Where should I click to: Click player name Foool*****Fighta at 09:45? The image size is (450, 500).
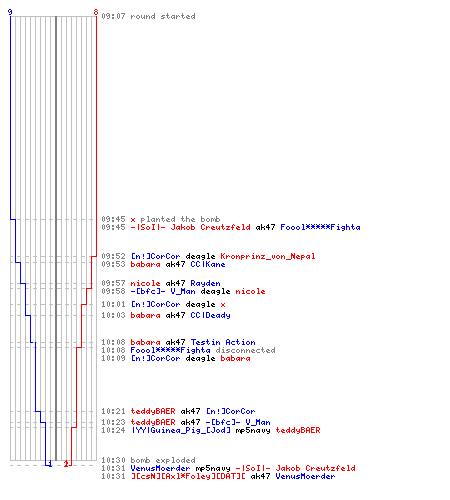click(x=320, y=227)
